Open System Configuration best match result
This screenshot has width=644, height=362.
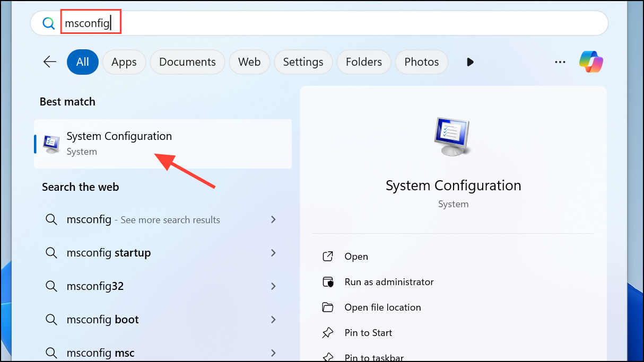[x=163, y=144]
